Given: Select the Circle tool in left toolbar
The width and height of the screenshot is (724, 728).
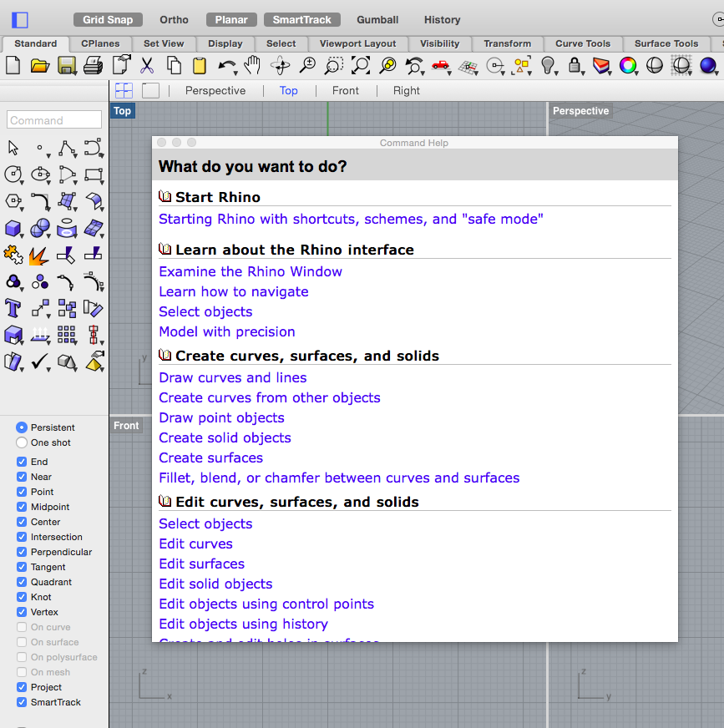Looking at the screenshot, I should point(13,174).
